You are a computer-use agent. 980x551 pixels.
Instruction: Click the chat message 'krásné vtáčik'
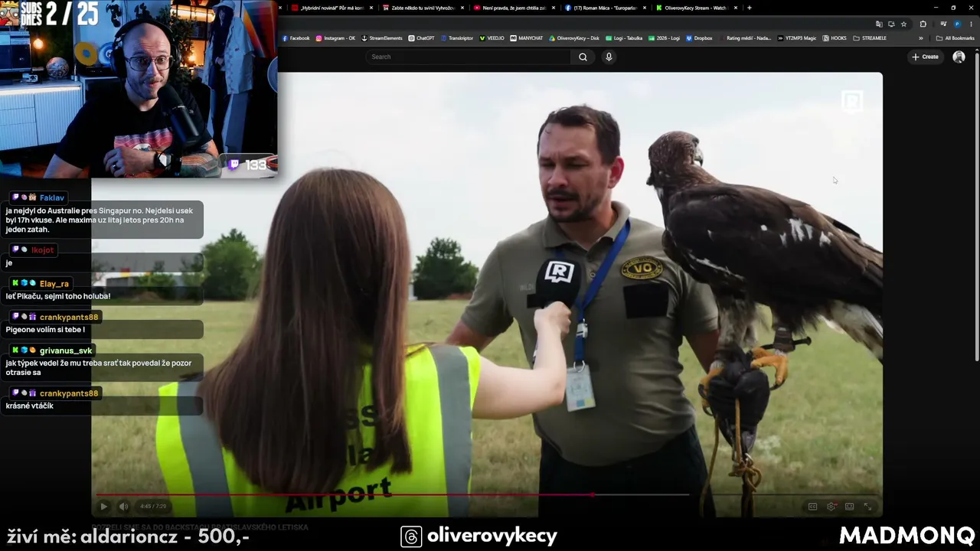(x=29, y=406)
